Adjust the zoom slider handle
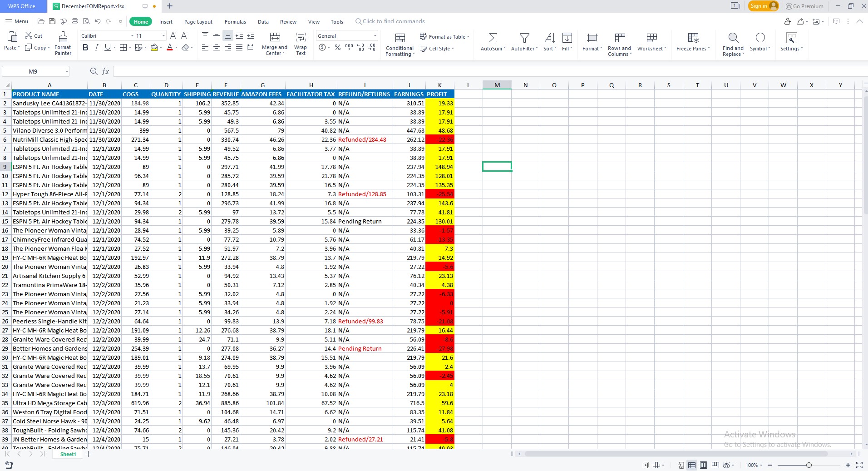The image size is (868, 471). pos(809,465)
